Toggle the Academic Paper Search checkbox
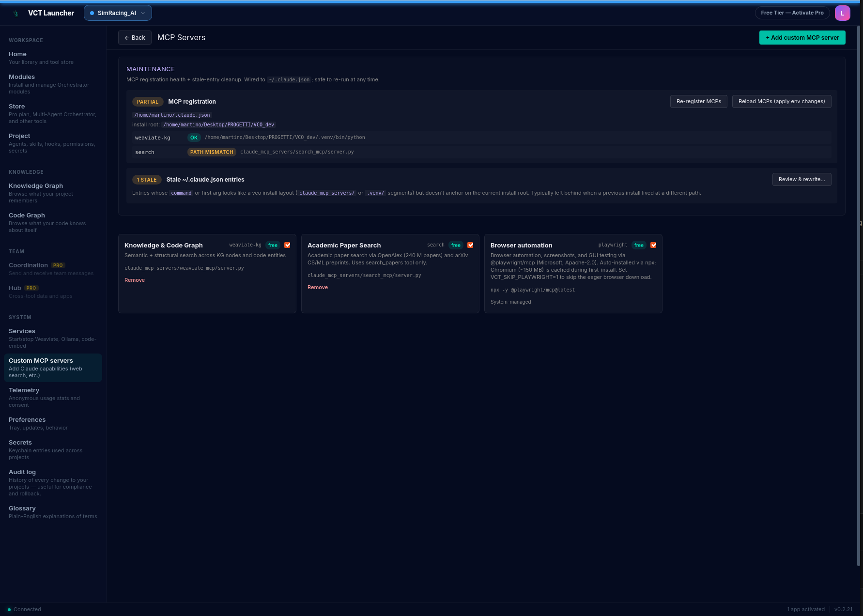863x616 pixels. click(470, 245)
